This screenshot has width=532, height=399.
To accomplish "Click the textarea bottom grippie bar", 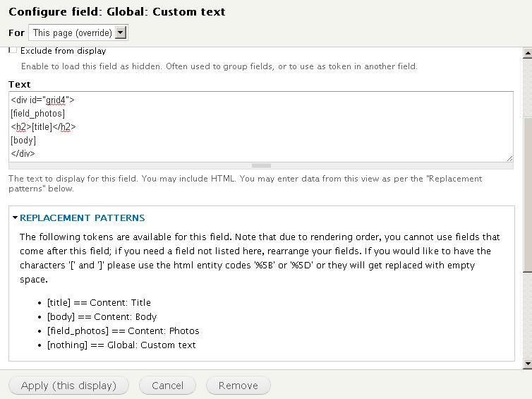I will [261, 166].
